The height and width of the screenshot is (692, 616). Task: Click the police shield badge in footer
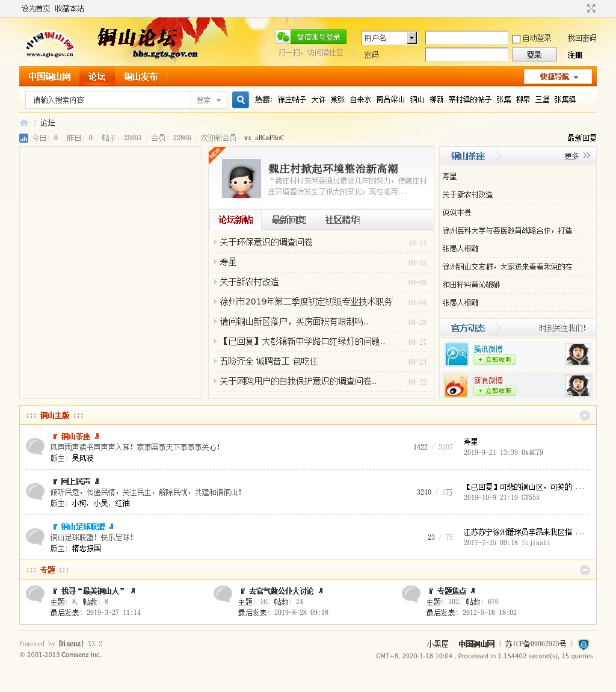point(583,644)
